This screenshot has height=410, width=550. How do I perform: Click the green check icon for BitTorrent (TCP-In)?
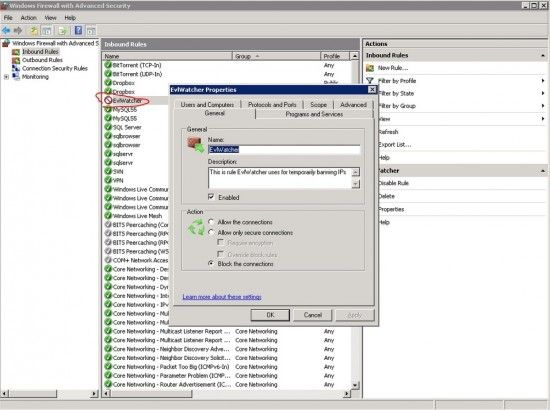point(108,65)
